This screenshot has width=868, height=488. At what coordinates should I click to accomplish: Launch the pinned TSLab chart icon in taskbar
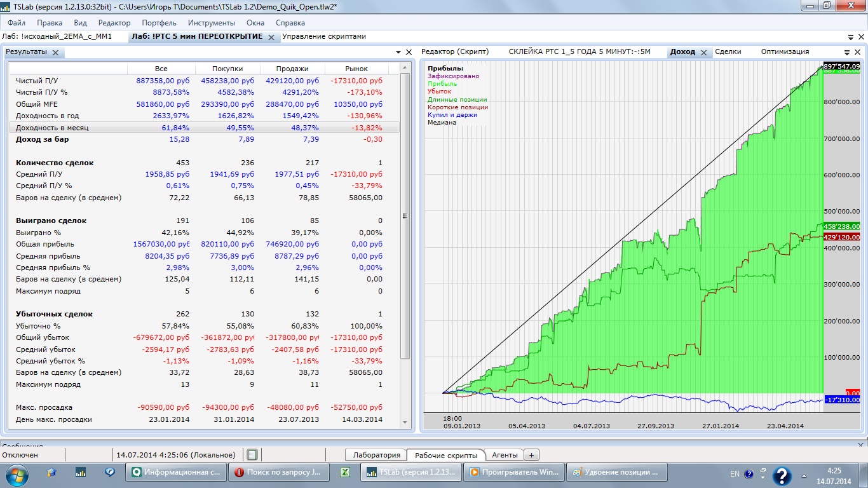point(81,473)
